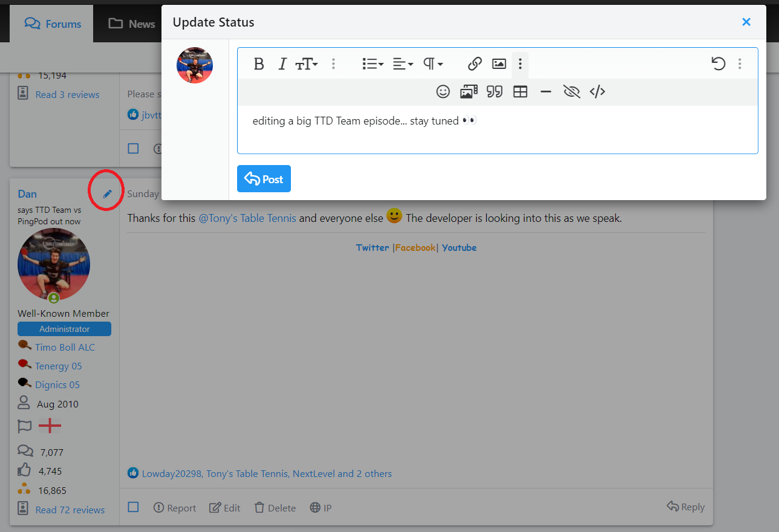Click the calendar user icon beside Aug 2010
This screenshot has width=779, height=532.
tap(24, 403)
